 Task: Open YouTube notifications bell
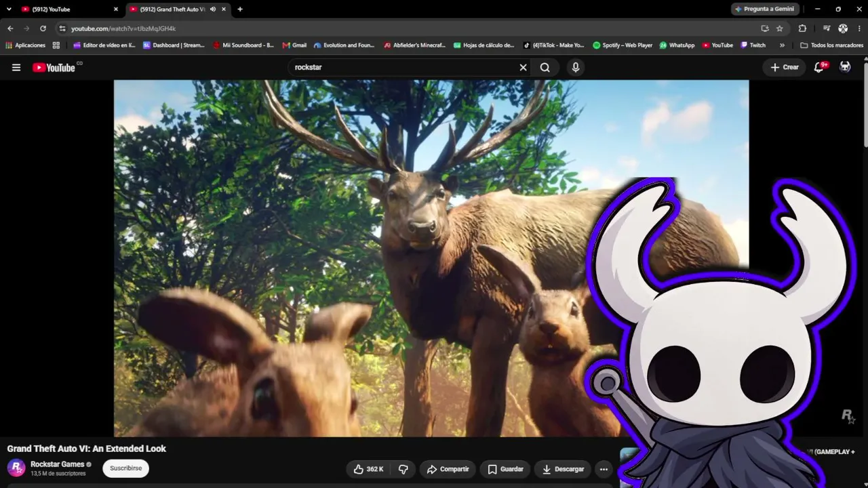[x=819, y=67]
